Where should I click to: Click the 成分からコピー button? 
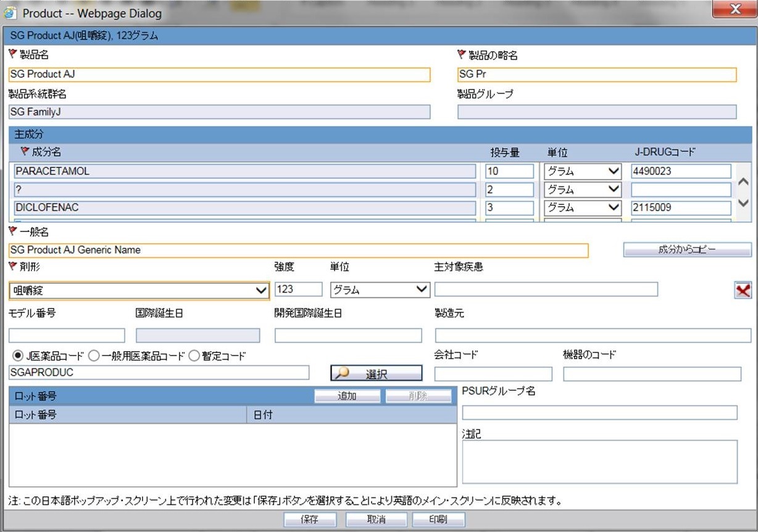pyautogui.click(x=688, y=250)
